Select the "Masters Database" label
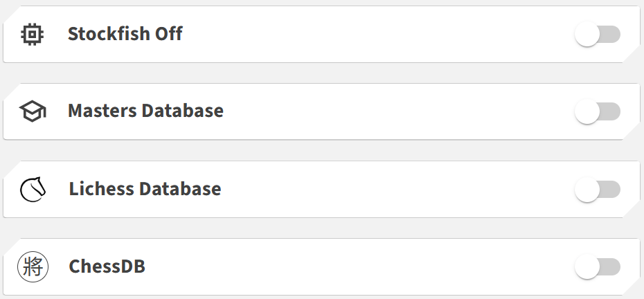The height and width of the screenshot is (299, 644). (145, 111)
